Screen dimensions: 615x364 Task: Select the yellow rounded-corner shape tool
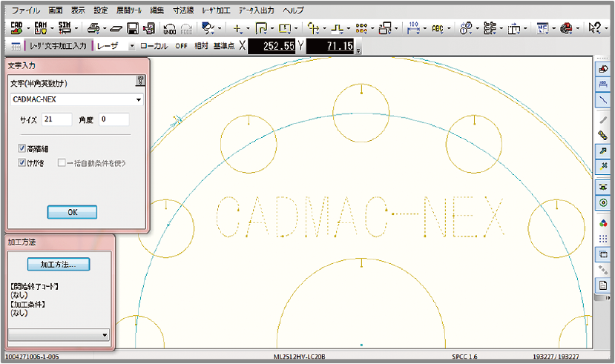click(261, 28)
